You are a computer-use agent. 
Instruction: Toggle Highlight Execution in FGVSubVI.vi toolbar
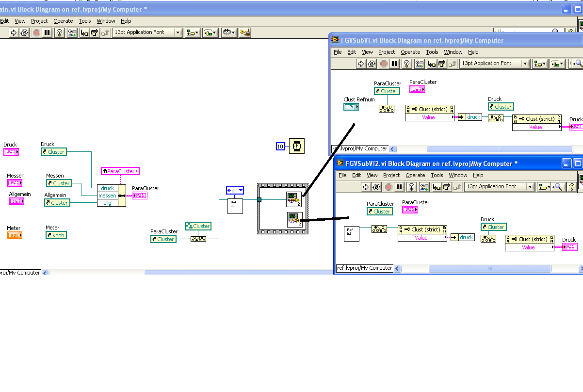407,64
